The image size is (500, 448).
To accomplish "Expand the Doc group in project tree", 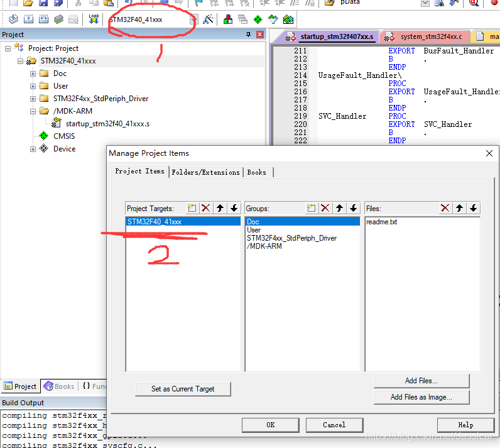I will coord(33,74).
